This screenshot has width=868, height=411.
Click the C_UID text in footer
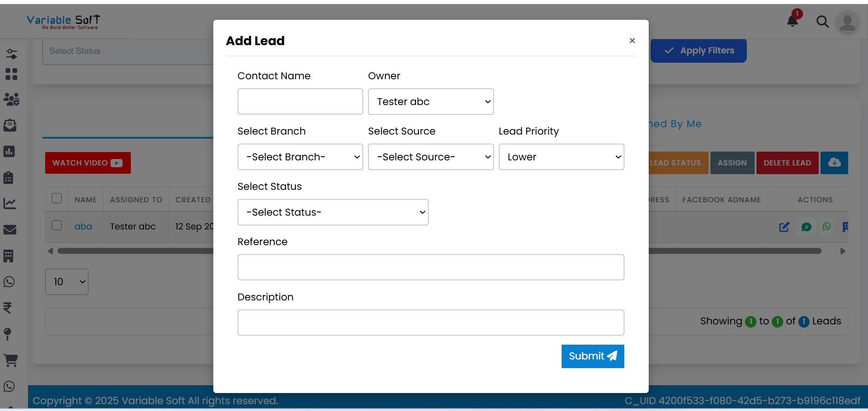[742, 400]
